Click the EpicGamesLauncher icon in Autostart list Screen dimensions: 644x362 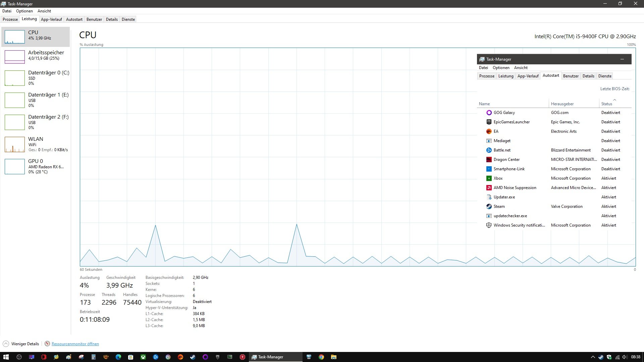pos(489,122)
